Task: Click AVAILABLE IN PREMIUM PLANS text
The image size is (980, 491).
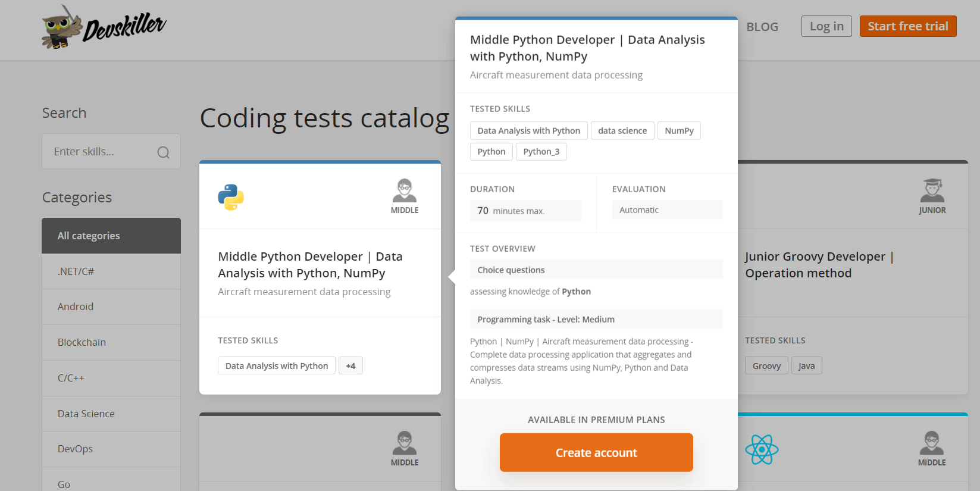Action: (x=596, y=420)
